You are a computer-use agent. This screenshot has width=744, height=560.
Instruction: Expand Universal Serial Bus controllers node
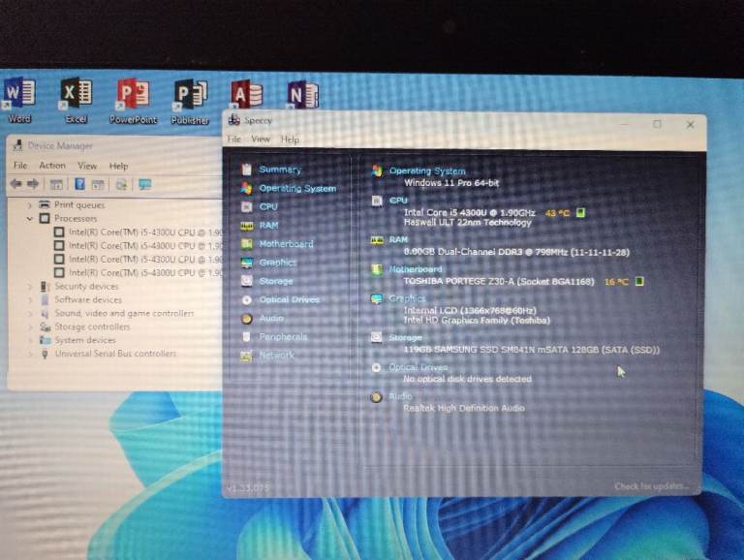pyautogui.click(x=30, y=354)
